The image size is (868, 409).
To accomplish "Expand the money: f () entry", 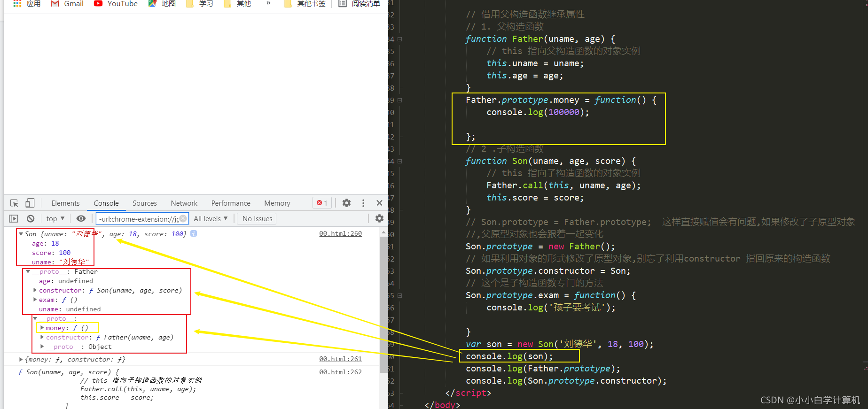I will click(x=42, y=328).
